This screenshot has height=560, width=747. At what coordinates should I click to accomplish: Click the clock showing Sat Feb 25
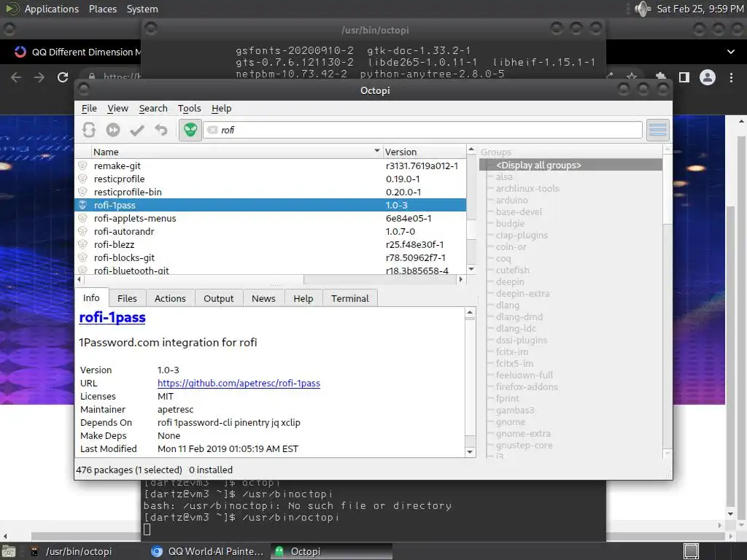click(700, 9)
